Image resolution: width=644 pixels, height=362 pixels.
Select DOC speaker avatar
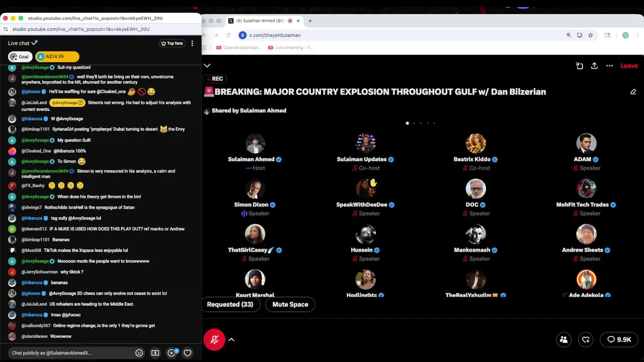pos(476,189)
